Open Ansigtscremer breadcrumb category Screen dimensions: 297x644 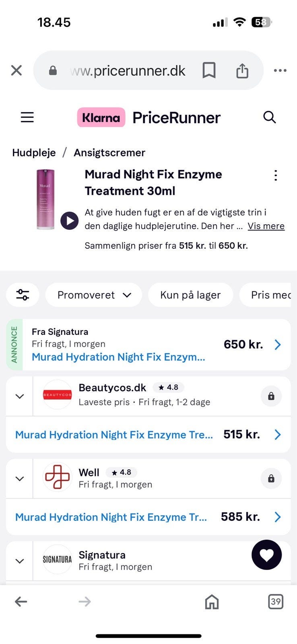coord(109,153)
